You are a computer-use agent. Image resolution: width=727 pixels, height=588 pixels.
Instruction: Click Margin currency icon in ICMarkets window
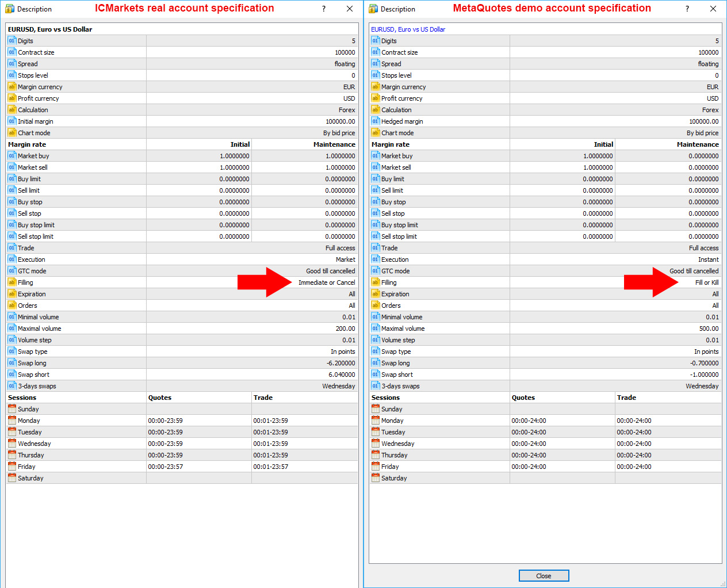click(12, 86)
